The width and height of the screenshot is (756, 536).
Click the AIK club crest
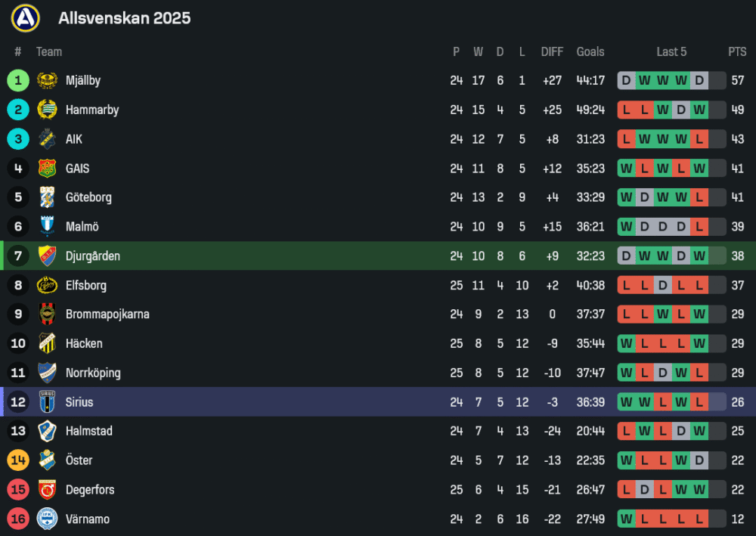pos(47,139)
